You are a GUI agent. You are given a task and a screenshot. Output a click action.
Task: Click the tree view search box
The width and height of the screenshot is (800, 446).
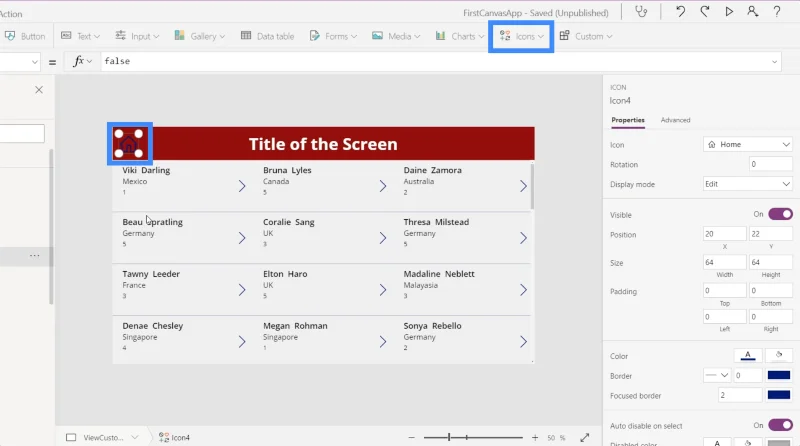pos(22,134)
